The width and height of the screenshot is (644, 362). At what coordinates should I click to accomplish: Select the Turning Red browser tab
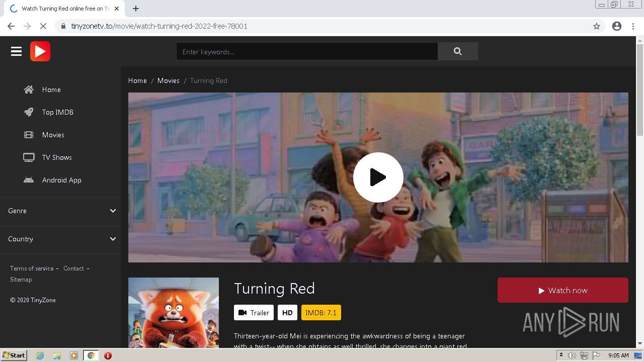(x=64, y=9)
